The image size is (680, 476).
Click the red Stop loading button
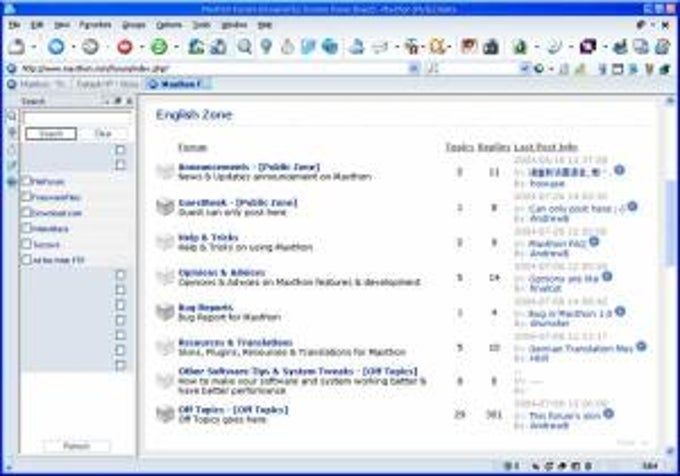coord(125,46)
